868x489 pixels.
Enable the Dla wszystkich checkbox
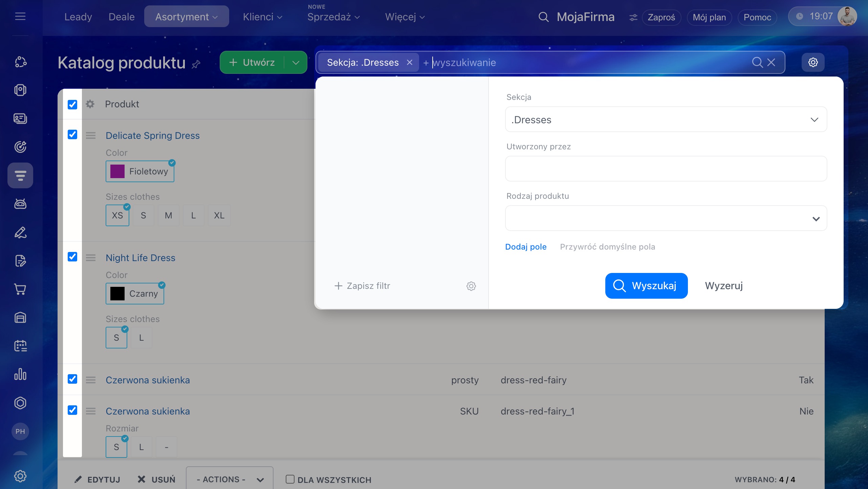pyautogui.click(x=290, y=479)
